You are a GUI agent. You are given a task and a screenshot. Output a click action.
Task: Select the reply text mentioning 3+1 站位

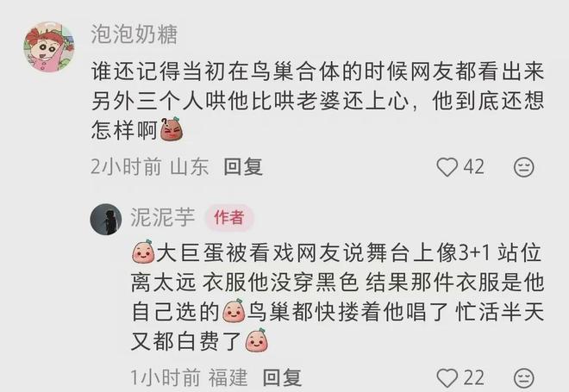click(x=337, y=296)
